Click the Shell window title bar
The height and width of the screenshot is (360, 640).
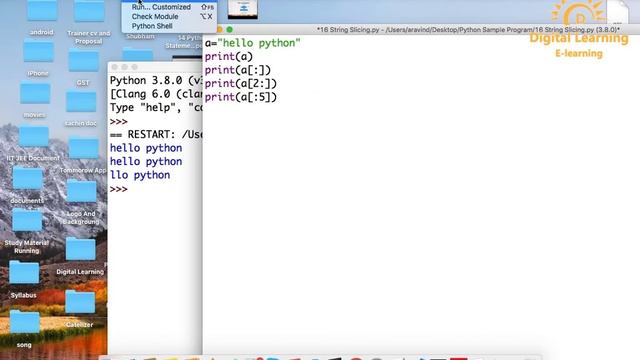tap(155, 67)
